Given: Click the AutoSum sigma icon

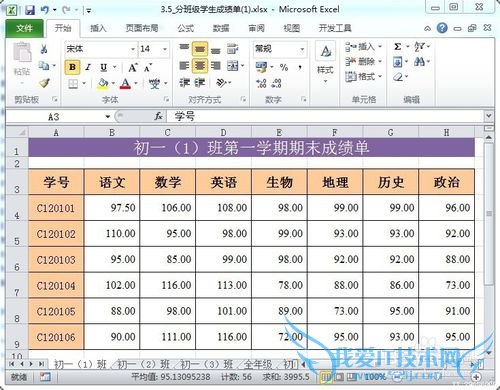Looking at the screenshot, I should pos(398,47).
